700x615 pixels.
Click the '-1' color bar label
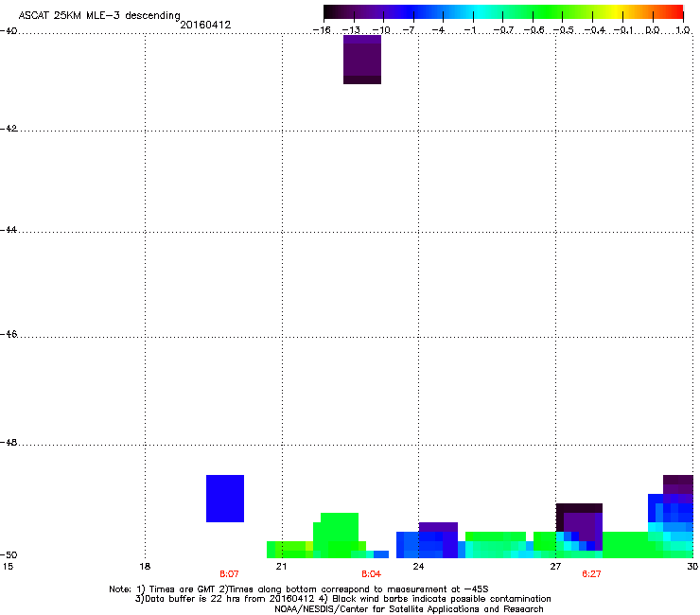[x=470, y=30]
